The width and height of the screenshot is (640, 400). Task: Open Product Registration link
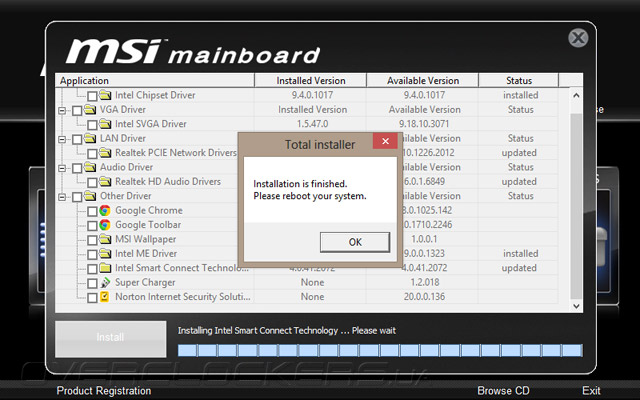pyautogui.click(x=104, y=391)
